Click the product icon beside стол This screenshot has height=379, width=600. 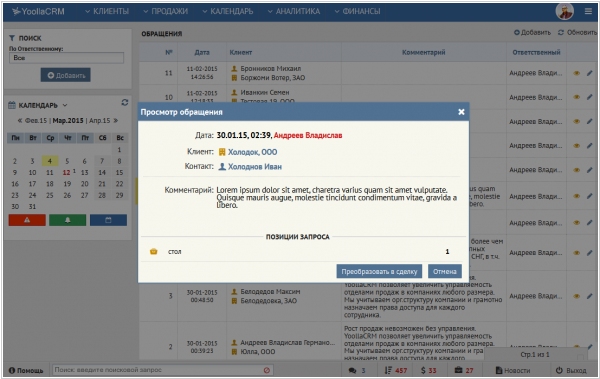(153, 252)
